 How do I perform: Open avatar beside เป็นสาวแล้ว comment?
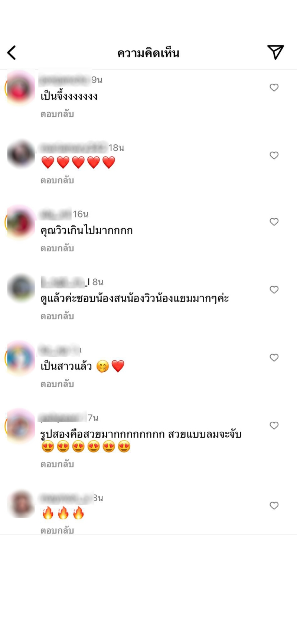[x=21, y=358]
